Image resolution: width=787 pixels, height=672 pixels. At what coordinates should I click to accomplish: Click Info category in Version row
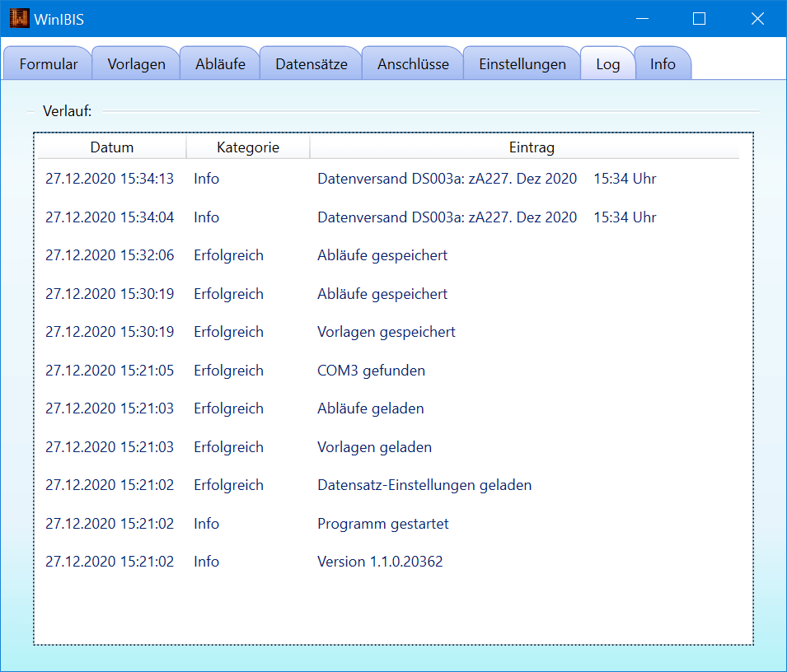206,562
